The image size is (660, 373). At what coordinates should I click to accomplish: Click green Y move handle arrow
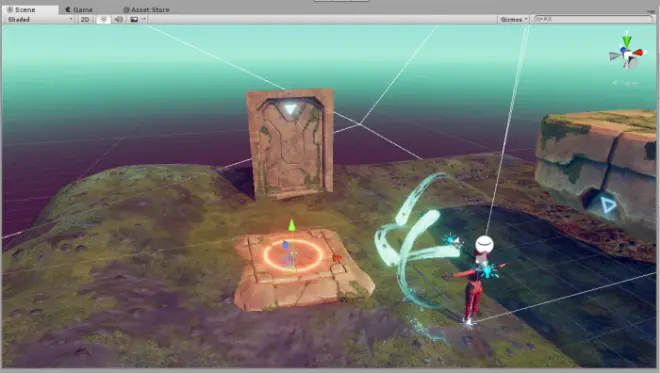[292, 225]
